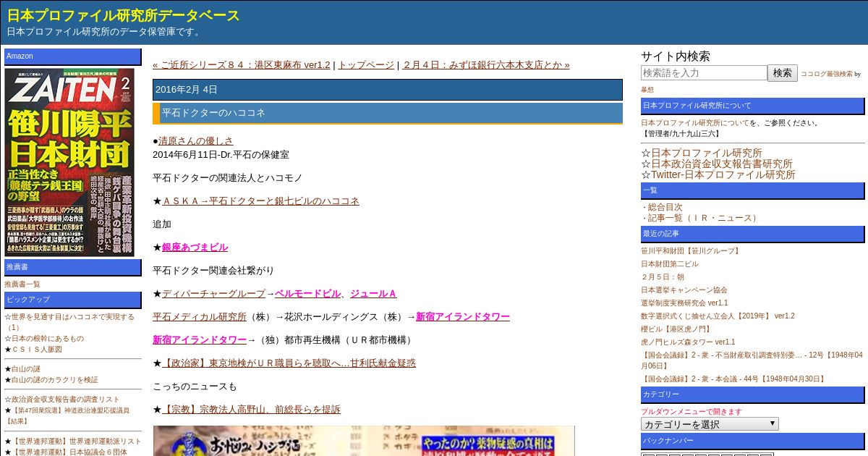Open the 推薦書一覧 link

tap(22, 284)
